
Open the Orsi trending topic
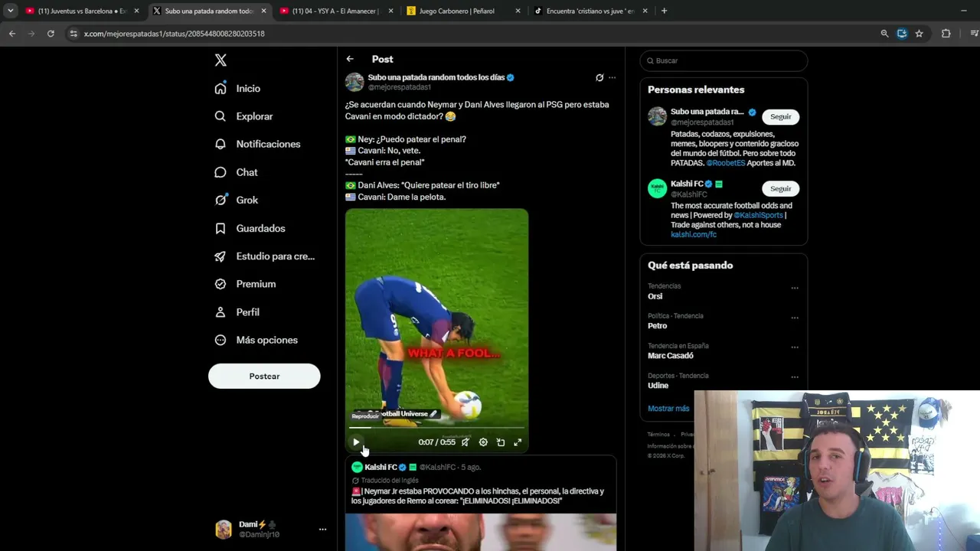pyautogui.click(x=655, y=296)
